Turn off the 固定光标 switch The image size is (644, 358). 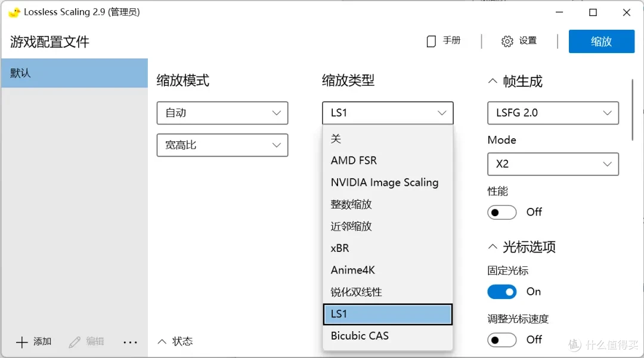(502, 292)
